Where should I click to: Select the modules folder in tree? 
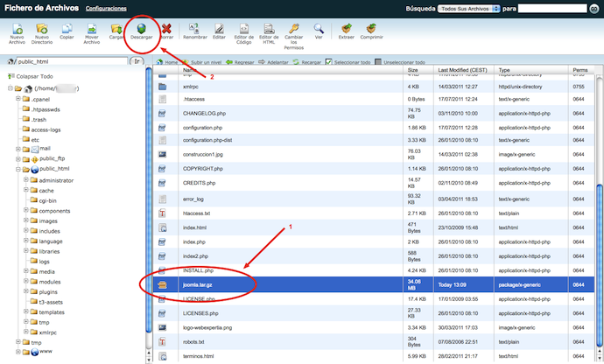(50, 282)
